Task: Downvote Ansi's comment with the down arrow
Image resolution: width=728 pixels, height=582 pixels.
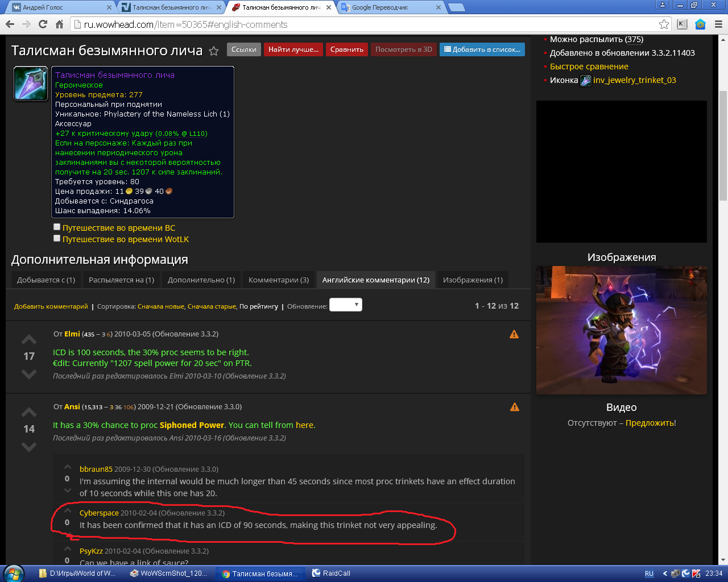Action: click(29, 447)
